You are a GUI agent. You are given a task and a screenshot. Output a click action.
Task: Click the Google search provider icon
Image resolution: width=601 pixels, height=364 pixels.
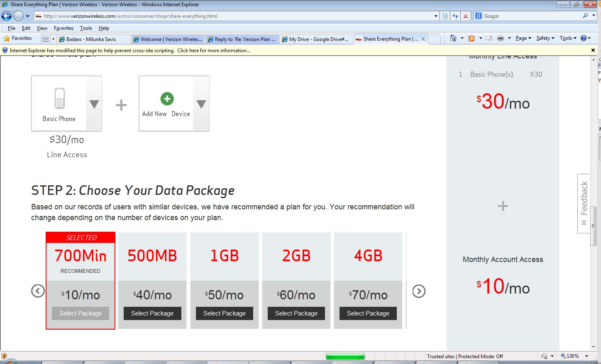pyautogui.click(x=479, y=16)
